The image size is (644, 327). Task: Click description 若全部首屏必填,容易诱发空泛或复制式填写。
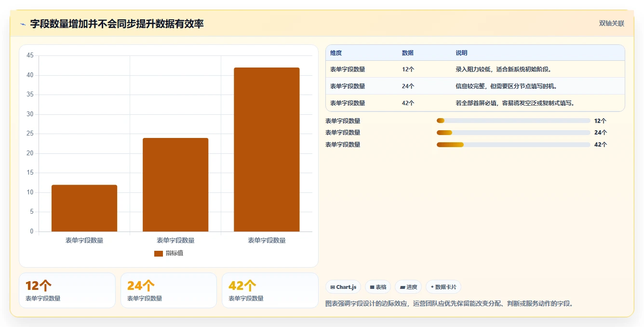coord(515,103)
